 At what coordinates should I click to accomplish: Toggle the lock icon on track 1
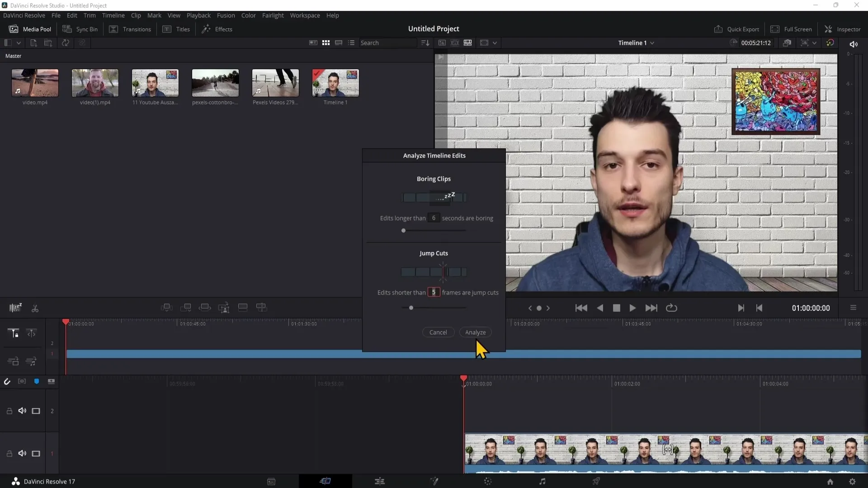9,455
